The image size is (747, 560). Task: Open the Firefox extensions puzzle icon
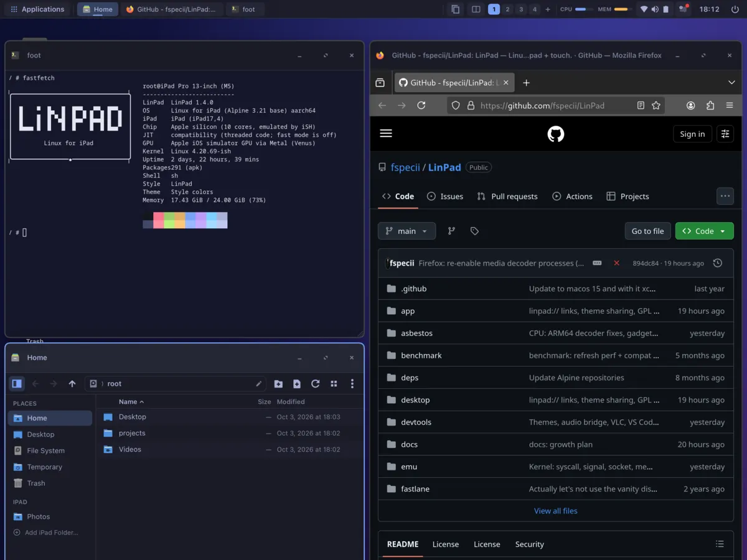click(x=710, y=106)
